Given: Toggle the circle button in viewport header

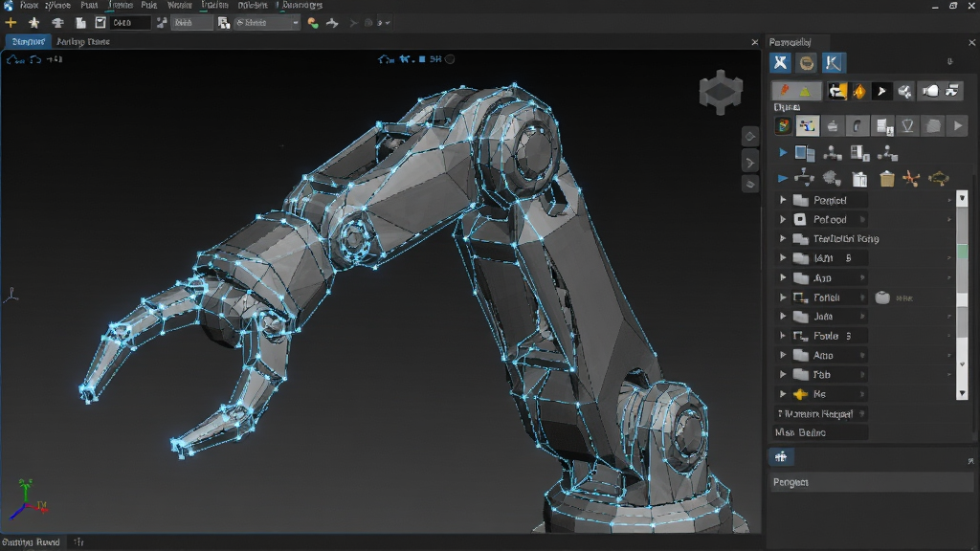Looking at the screenshot, I should (x=450, y=59).
